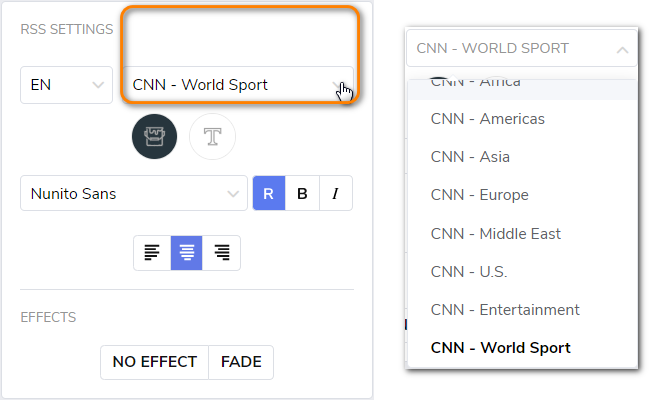Image resolution: width=651 pixels, height=400 pixels.
Task: Collapse the CNN - WORLD SPORT open dropdown
Action: 522,48
